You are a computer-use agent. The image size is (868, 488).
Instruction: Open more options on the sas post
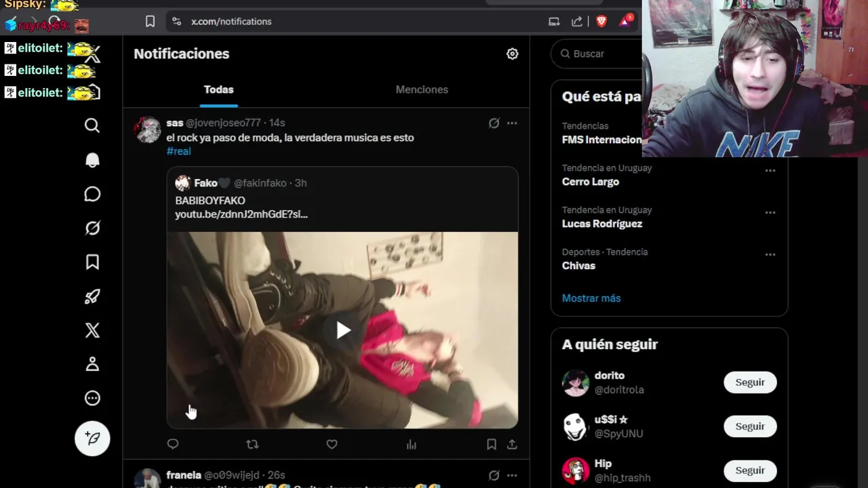point(512,123)
